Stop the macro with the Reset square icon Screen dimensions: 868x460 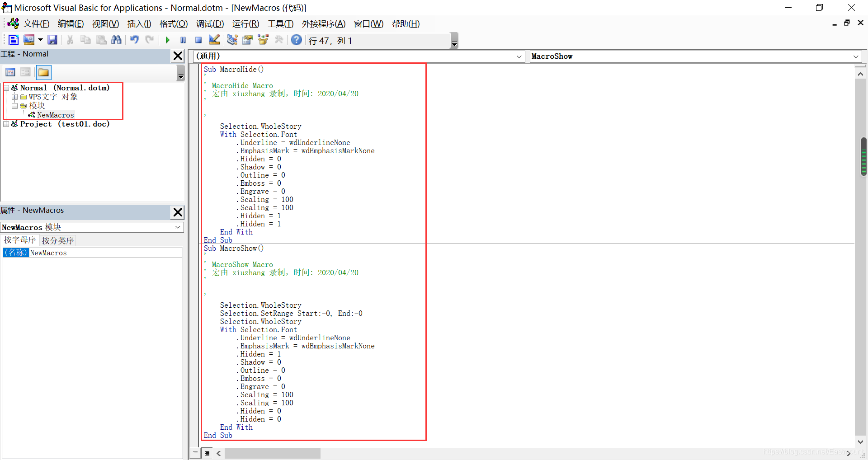coord(198,40)
